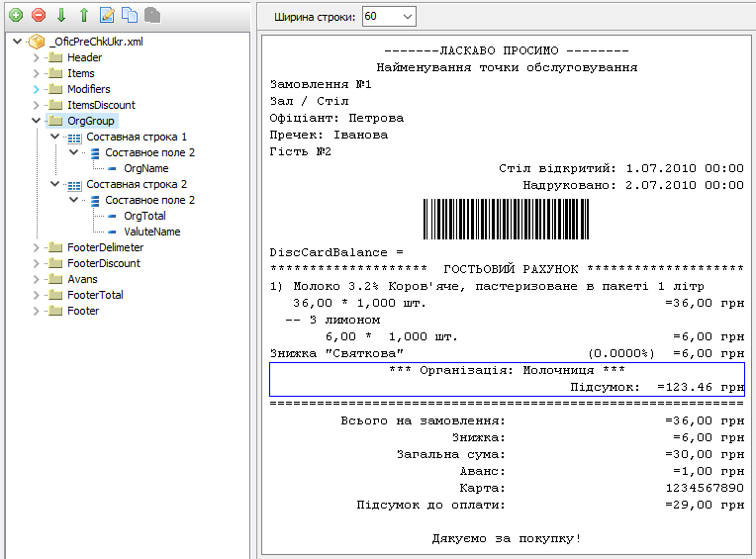
Task: Click the Составная строка 2 grid icon
Action: click(75, 185)
